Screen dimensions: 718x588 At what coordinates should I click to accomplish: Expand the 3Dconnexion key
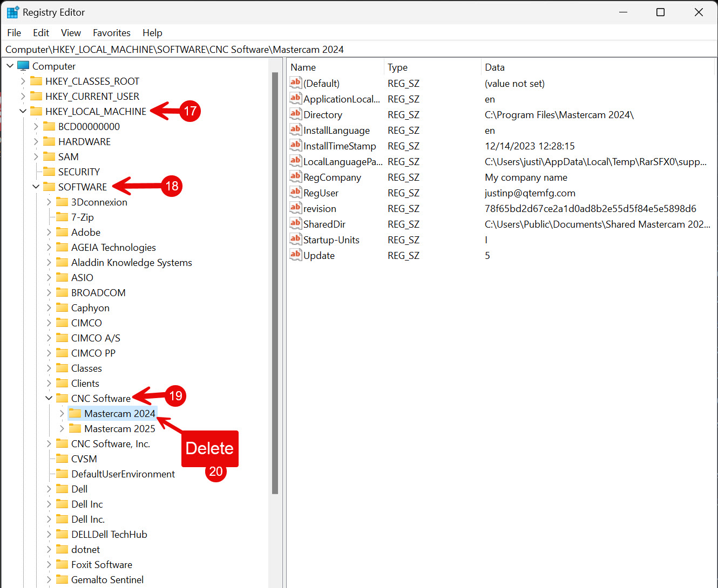pos(49,202)
